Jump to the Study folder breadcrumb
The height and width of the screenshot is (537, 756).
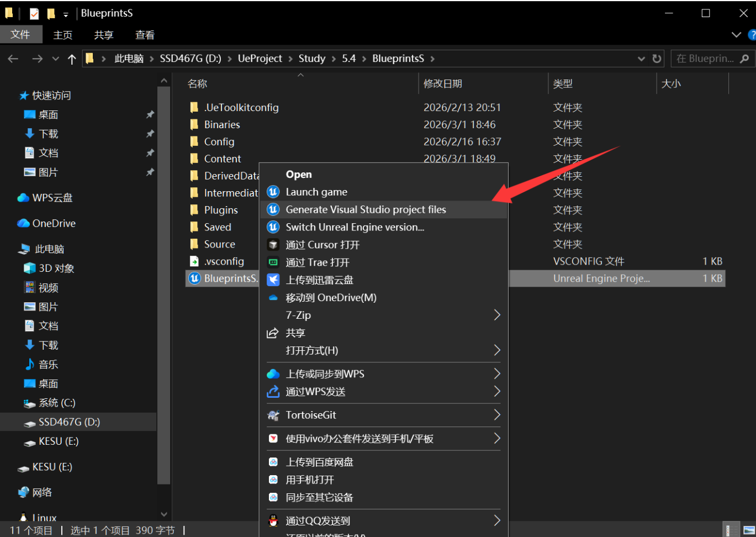coord(312,59)
